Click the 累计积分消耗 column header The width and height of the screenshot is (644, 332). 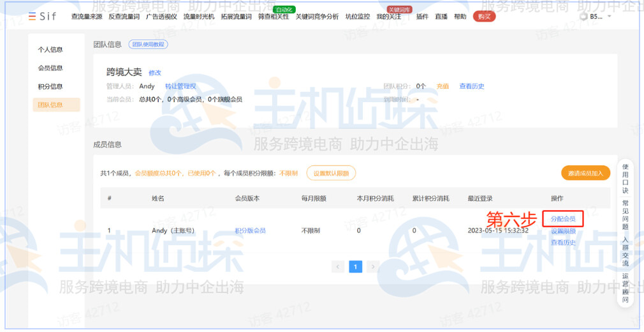point(431,199)
